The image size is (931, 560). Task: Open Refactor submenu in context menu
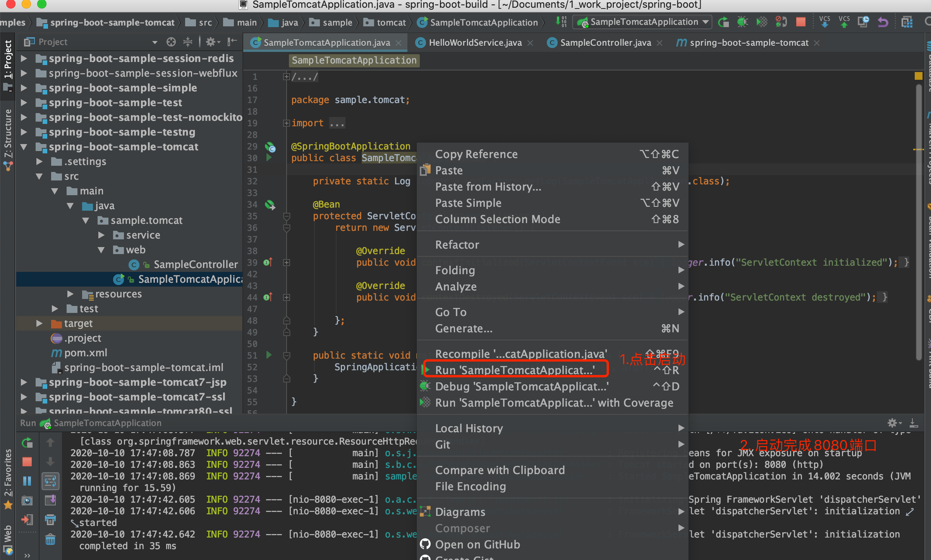553,245
